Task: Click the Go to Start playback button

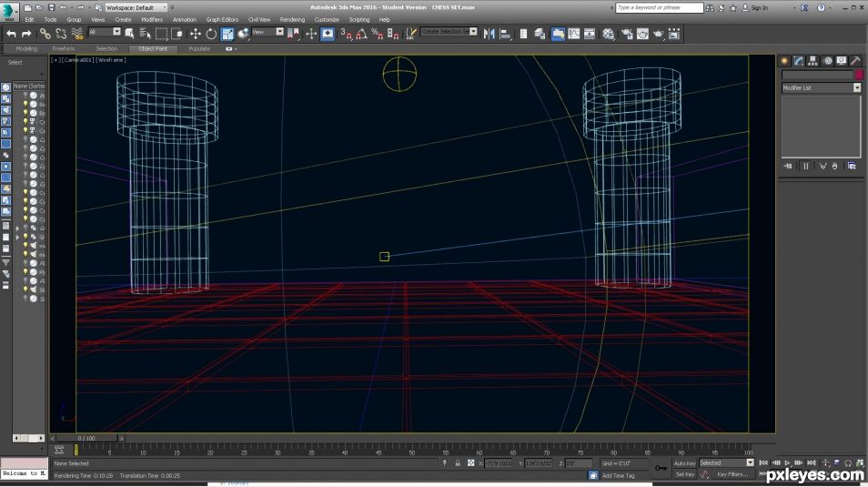Action: (763, 462)
